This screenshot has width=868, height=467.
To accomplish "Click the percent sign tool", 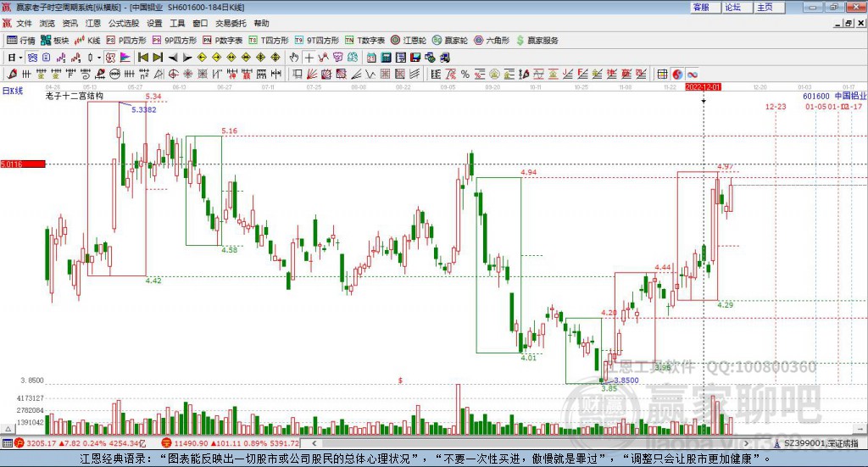I will click(x=465, y=74).
